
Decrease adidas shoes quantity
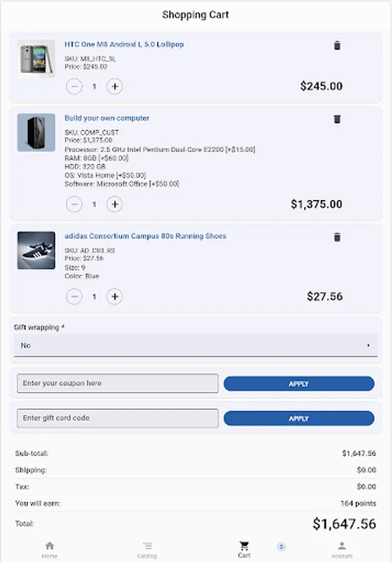coord(74,297)
